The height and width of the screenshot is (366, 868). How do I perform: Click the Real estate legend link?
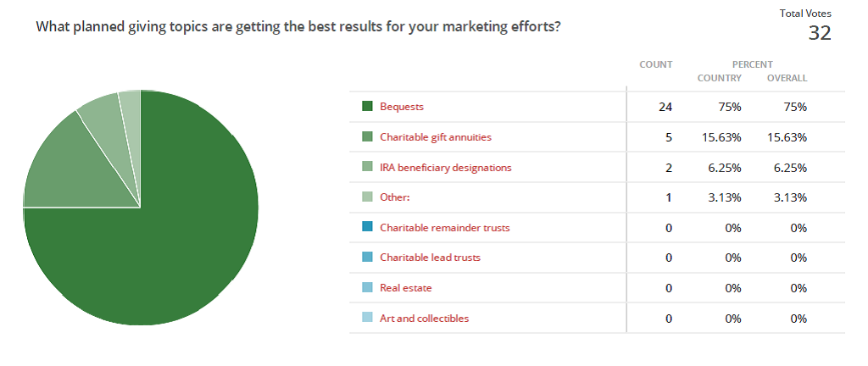(x=406, y=288)
